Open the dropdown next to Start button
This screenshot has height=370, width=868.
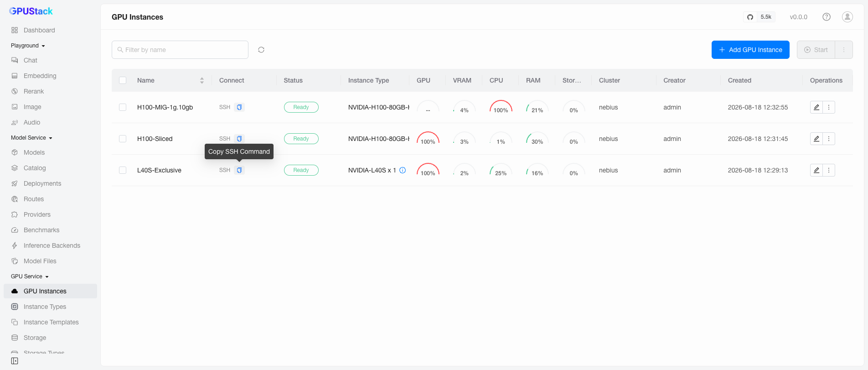844,50
